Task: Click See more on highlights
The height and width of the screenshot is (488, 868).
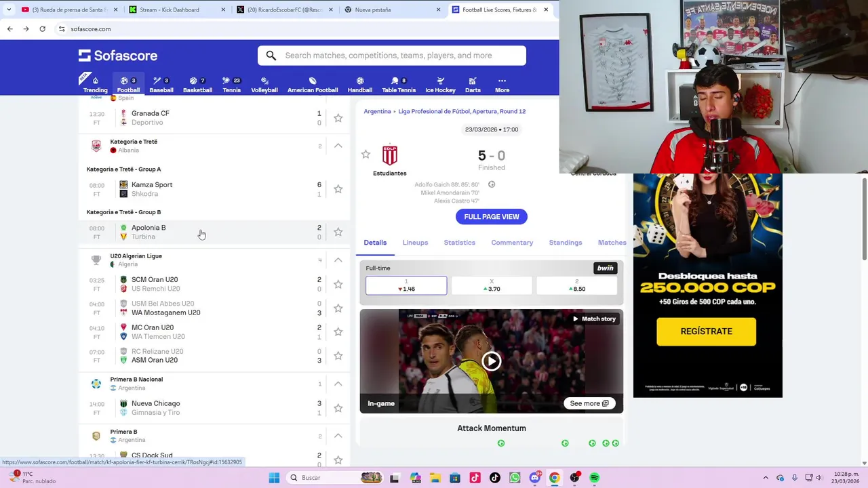Action: click(589, 403)
